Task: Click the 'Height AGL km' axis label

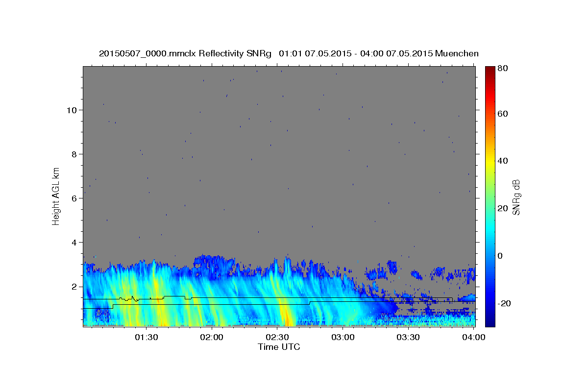Action: pyautogui.click(x=56, y=196)
